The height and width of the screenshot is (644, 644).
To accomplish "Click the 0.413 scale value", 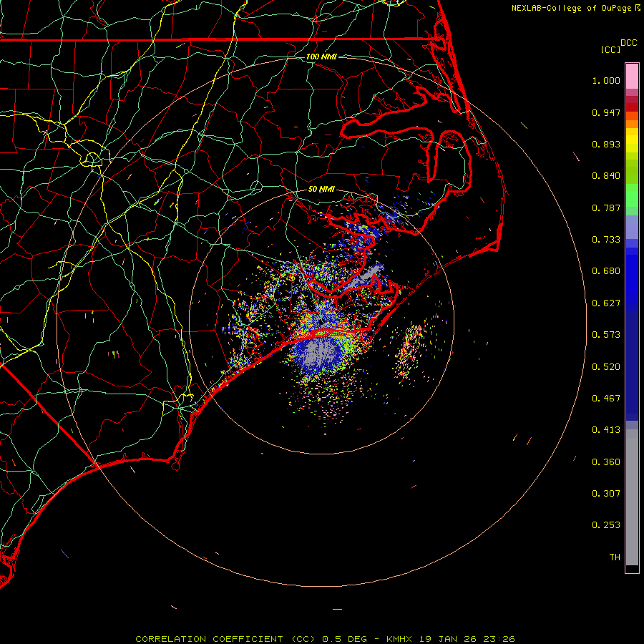I will pyautogui.click(x=606, y=430).
